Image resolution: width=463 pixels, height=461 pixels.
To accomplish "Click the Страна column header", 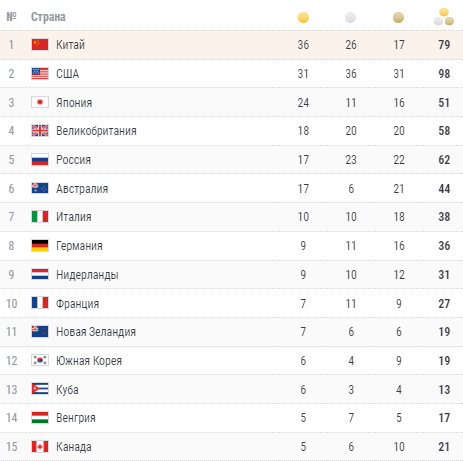I will coord(48,17).
